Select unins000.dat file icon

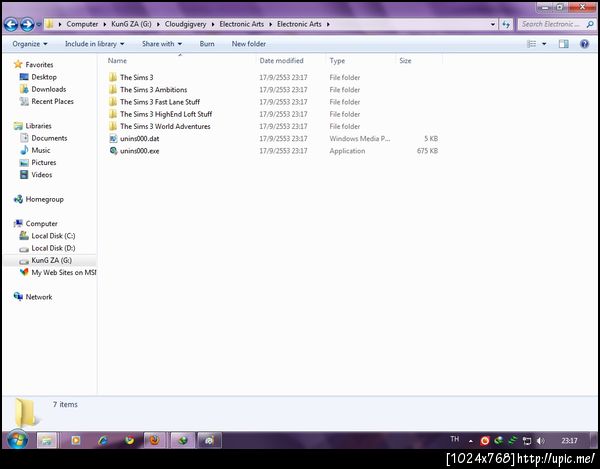click(113, 138)
